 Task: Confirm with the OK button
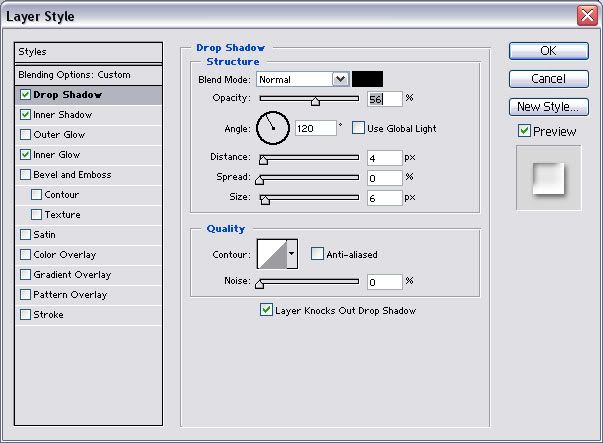pos(549,51)
